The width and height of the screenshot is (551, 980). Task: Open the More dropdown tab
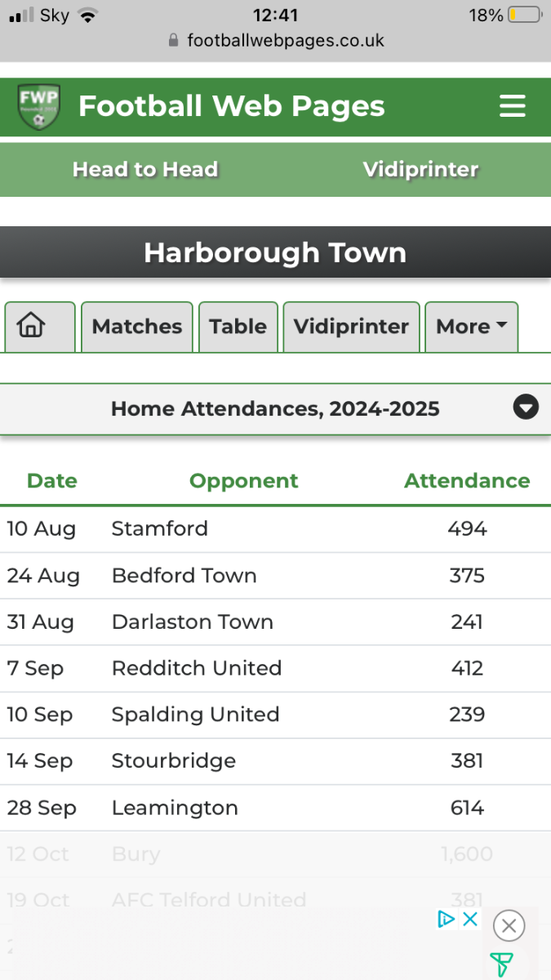click(x=471, y=327)
